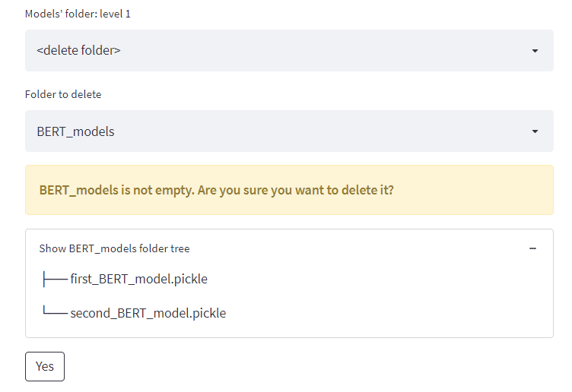Image resolution: width=572 pixels, height=392 pixels.
Task: Select second_BERT_model.pickle in the tree
Action: tap(148, 312)
